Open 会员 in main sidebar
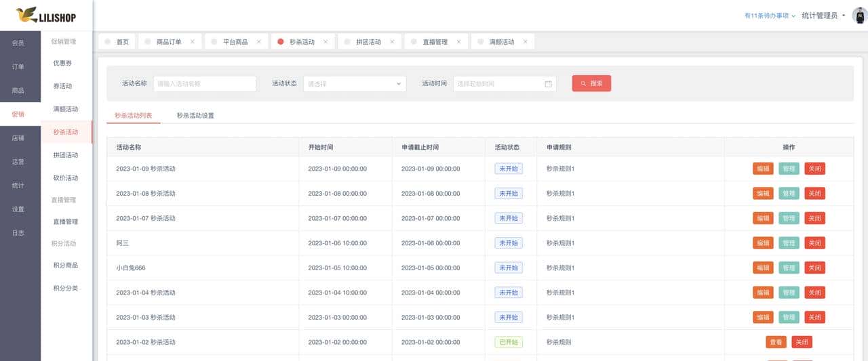The image size is (868, 361). (20, 43)
